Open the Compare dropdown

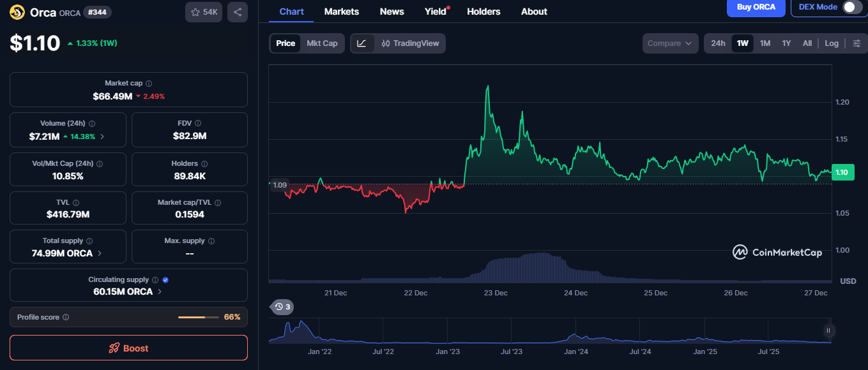[669, 43]
